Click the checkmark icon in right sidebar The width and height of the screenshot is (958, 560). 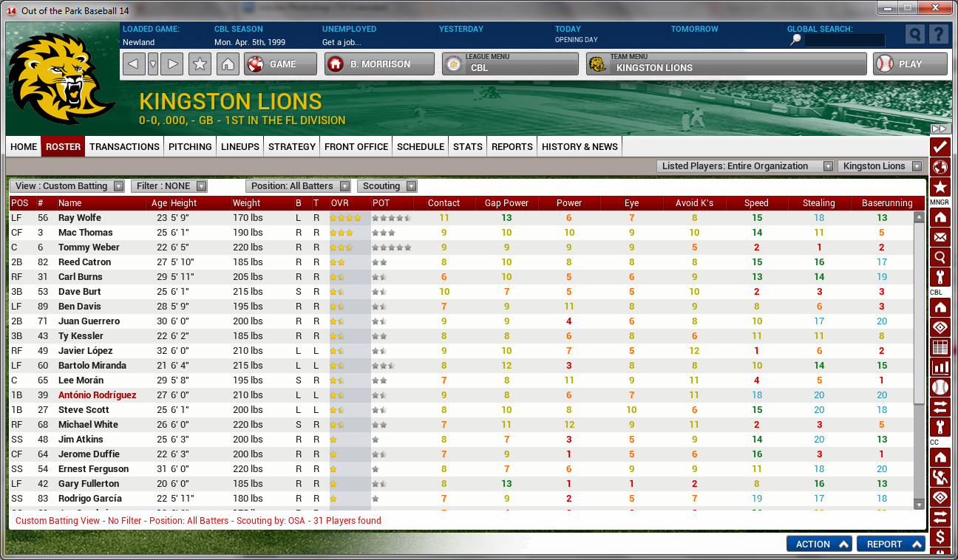coord(940,146)
